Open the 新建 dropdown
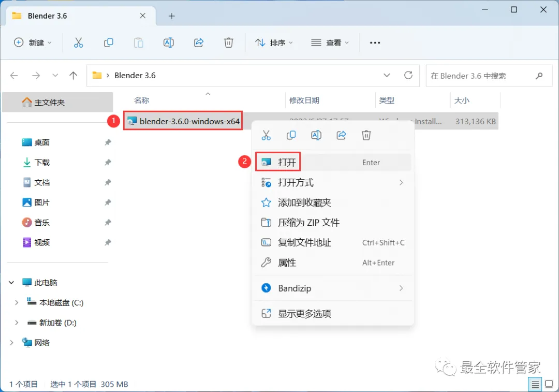 [33, 43]
